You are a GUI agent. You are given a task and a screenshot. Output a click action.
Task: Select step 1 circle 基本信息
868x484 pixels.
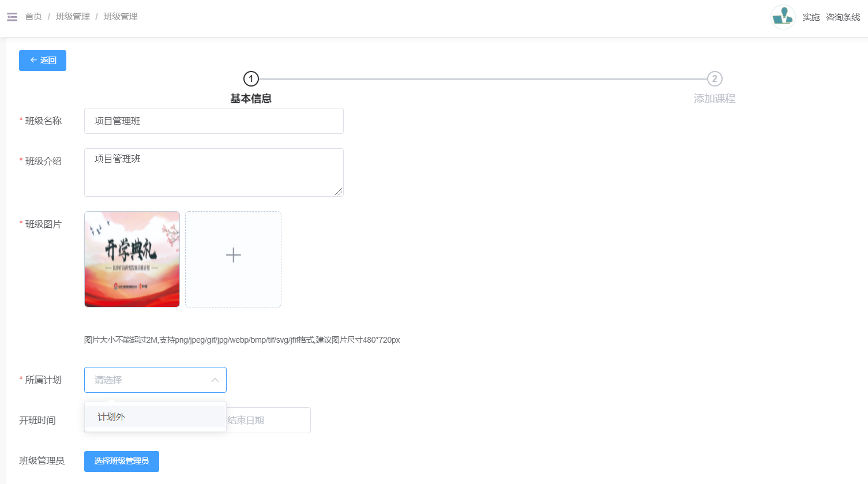point(251,79)
